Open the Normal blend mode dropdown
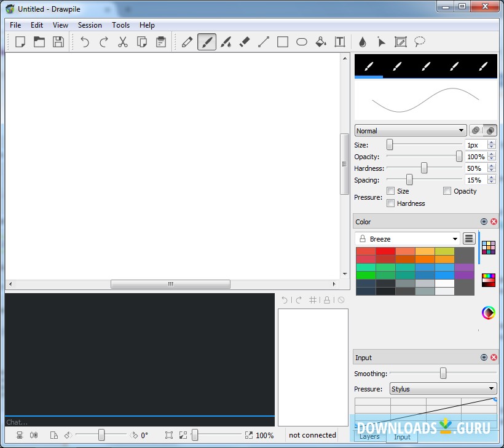Viewport: 504px width, 448px height. 410,130
